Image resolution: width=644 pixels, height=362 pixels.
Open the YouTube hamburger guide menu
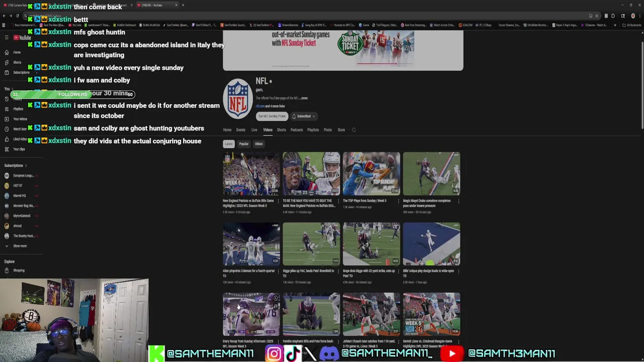(7, 38)
